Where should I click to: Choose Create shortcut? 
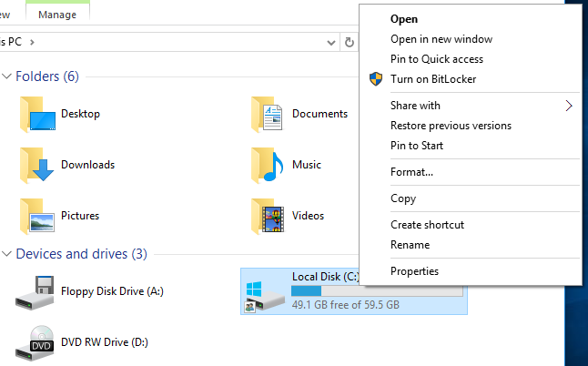tap(427, 225)
